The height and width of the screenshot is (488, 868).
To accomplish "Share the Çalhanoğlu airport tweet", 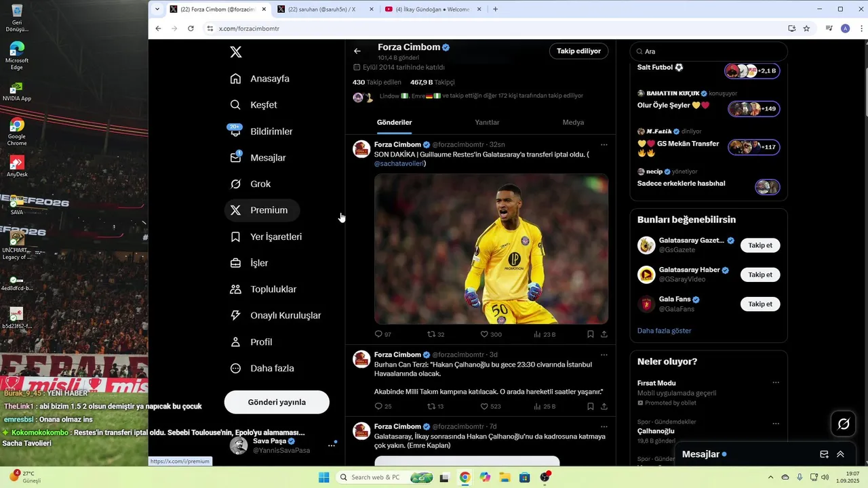I will coord(604,407).
